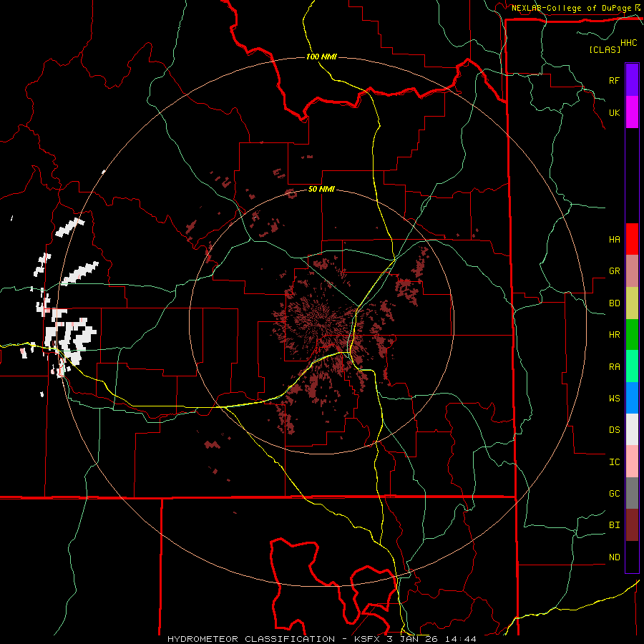This screenshot has height=644, width=644.
Task: Select the BD yellow legend block
Action: click(x=632, y=303)
